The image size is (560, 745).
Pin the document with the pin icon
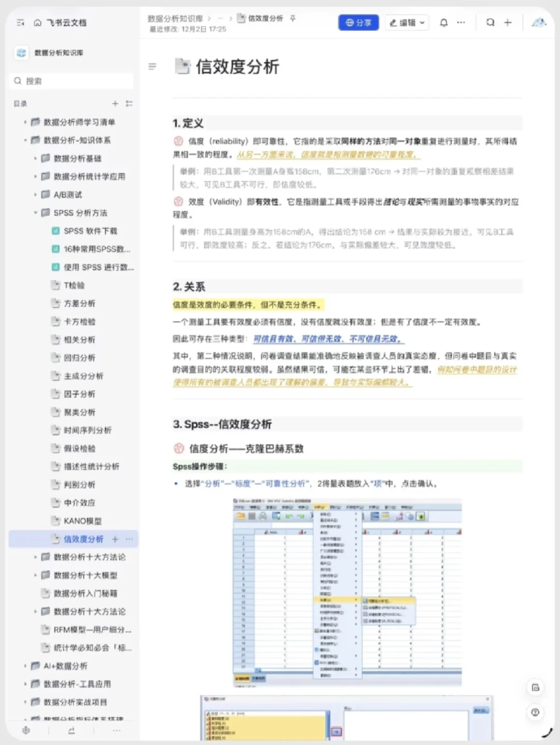293,19
